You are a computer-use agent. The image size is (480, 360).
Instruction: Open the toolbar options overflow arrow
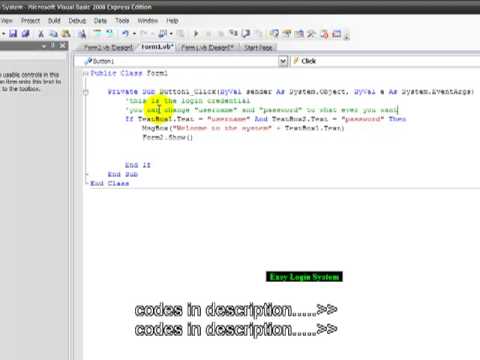coord(347,35)
